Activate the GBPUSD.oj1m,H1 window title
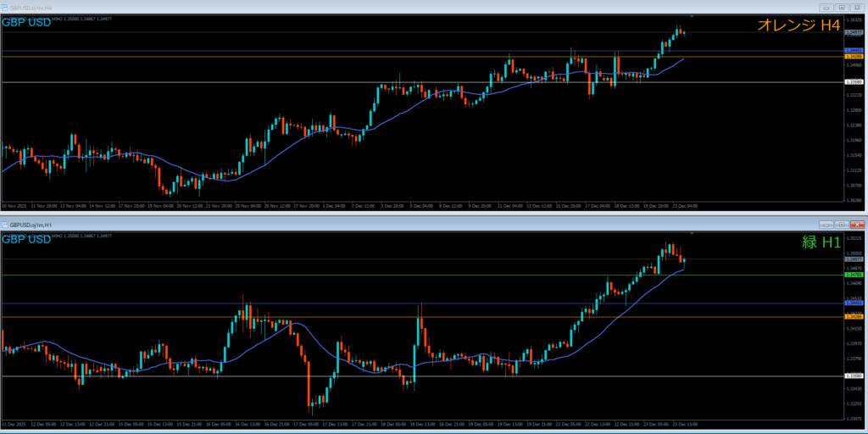Viewport: 868px width, 434px height. point(30,225)
